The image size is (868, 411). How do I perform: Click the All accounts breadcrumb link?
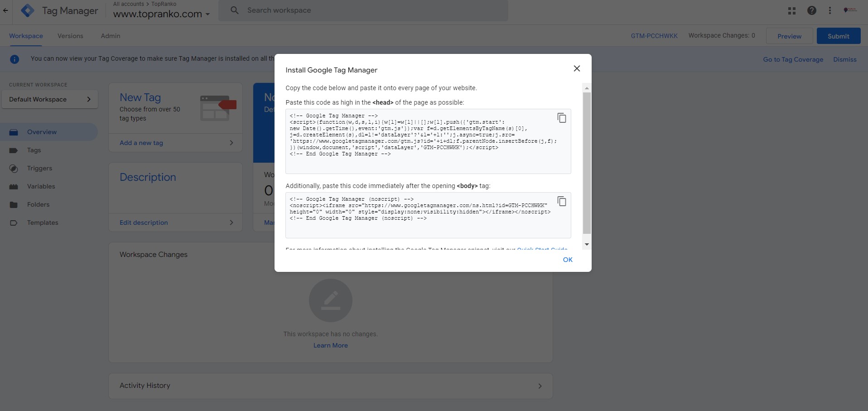128,4
